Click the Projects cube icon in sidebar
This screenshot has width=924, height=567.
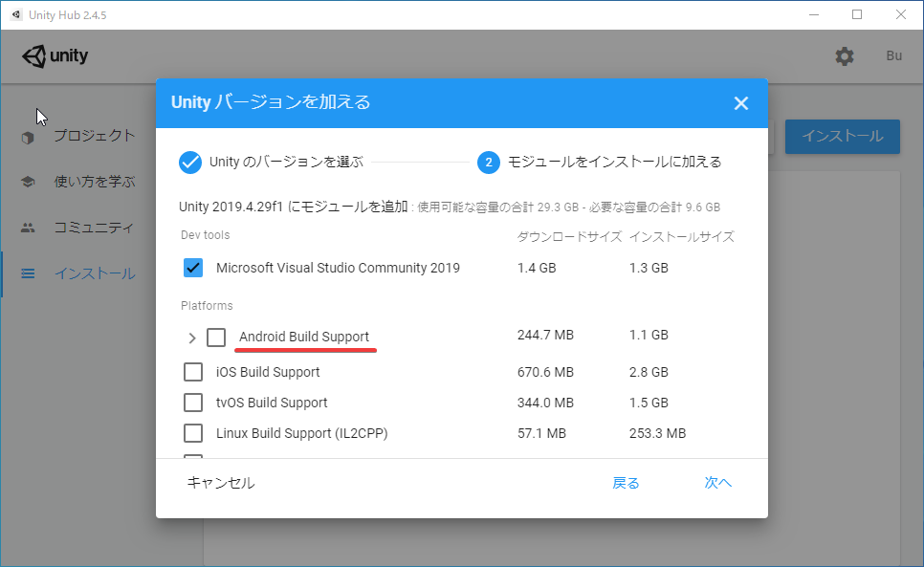[x=28, y=137]
